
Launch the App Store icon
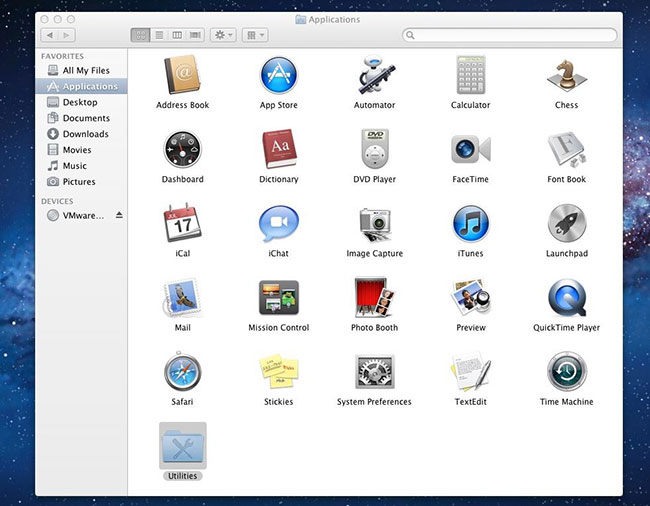click(279, 75)
